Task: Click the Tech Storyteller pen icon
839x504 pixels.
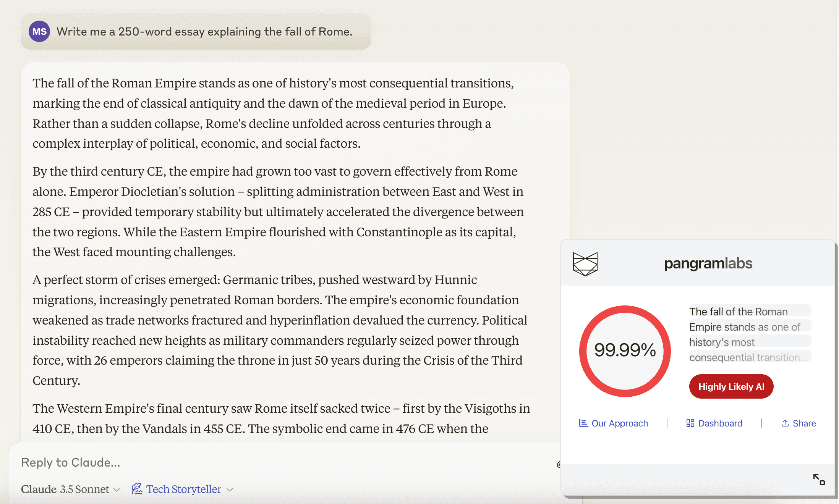Action: [x=137, y=489]
